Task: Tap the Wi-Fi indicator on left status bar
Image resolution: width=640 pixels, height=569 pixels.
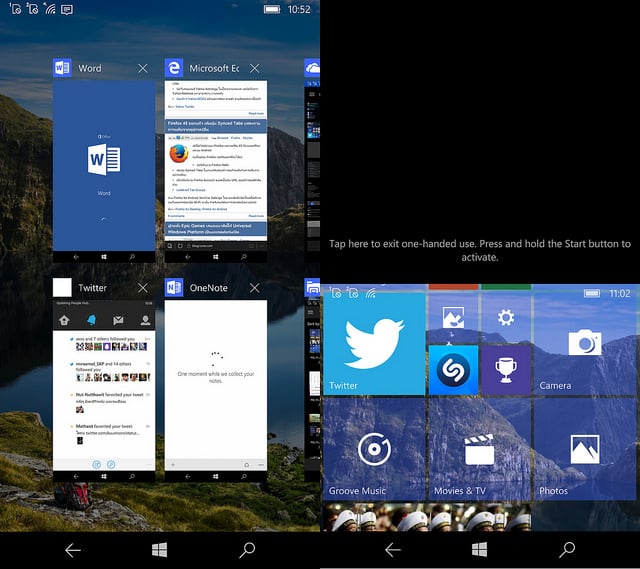Action: pos(50,9)
